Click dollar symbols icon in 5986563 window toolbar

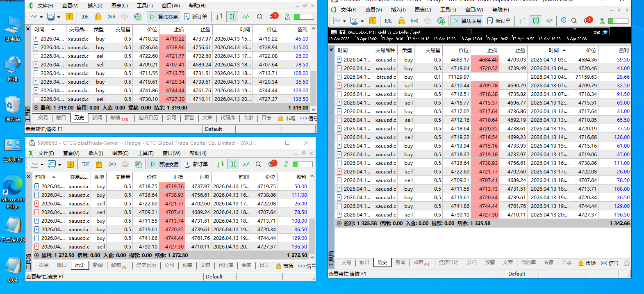tap(70, 164)
